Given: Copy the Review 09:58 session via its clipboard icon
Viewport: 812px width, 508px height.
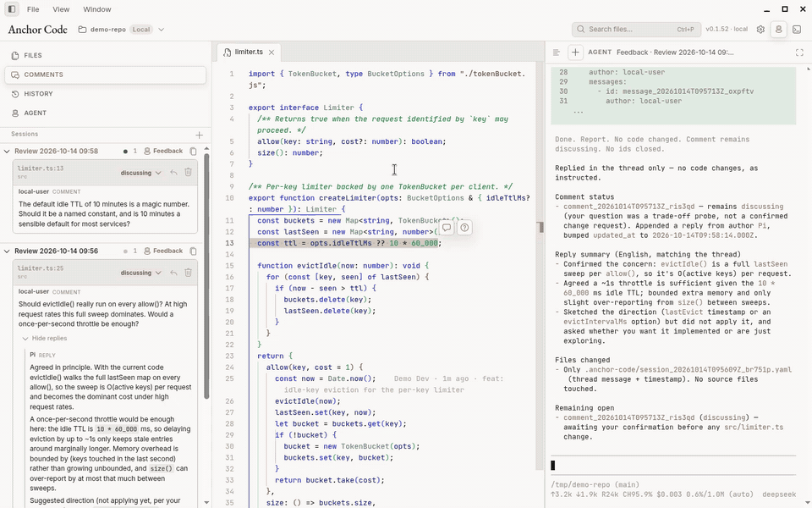Looking at the screenshot, I should click(193, 152).
